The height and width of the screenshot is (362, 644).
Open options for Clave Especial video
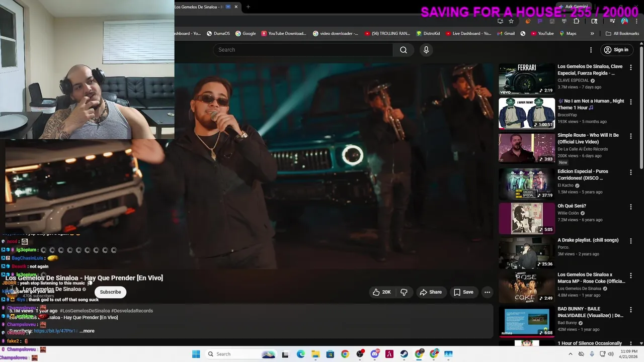tap(631, 67)
